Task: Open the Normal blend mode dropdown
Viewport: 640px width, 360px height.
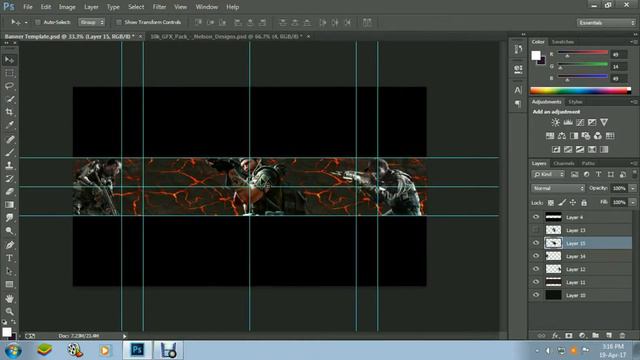Action: coord(558,188)
